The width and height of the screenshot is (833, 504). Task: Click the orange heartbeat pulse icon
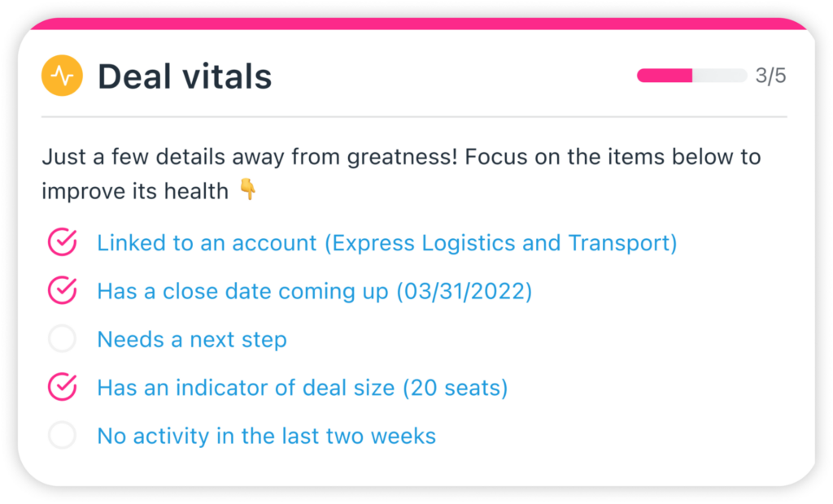point(62,76)
